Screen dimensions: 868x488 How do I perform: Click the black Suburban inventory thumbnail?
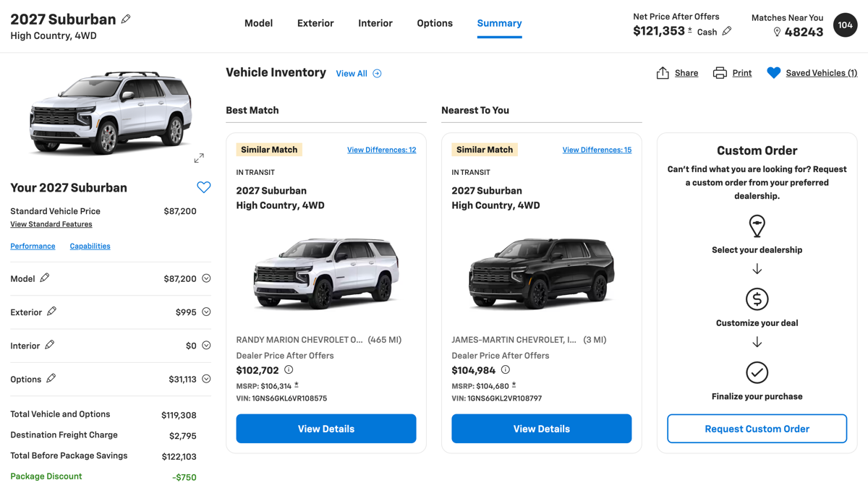point(542,273)
